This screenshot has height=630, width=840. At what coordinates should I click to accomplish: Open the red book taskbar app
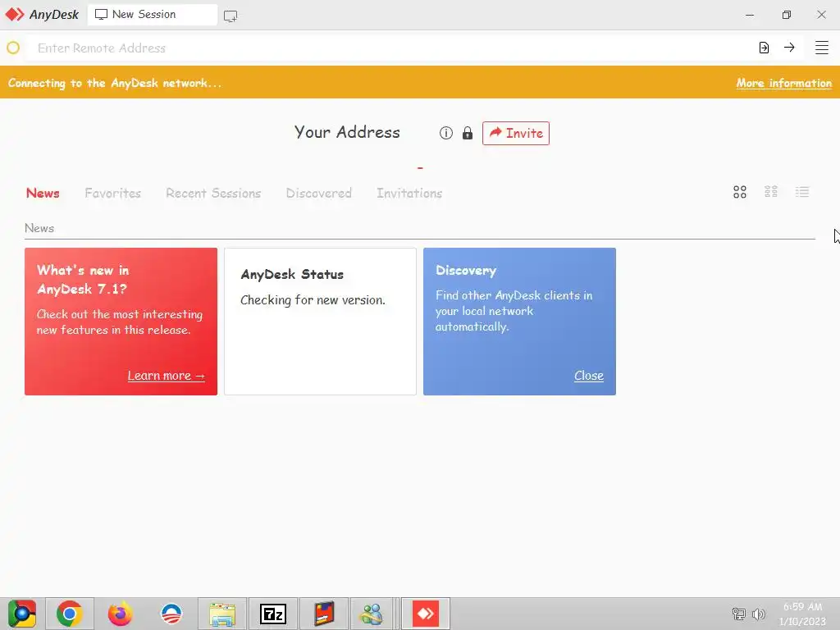pos(323,614)
